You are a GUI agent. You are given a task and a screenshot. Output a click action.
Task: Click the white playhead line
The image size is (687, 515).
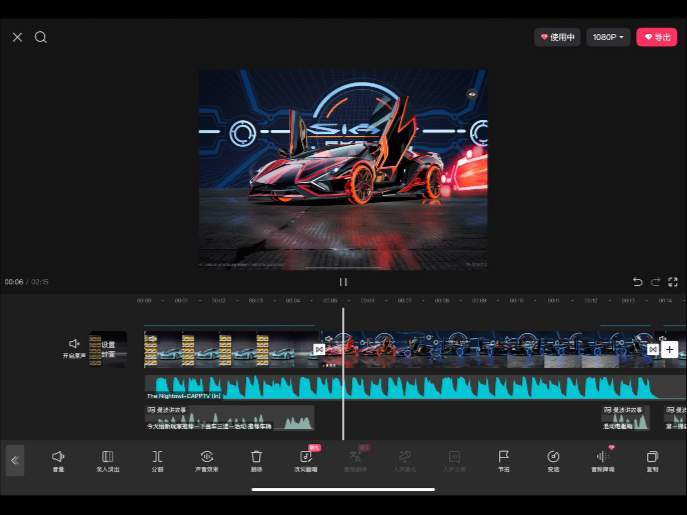(x=343, y=373)
